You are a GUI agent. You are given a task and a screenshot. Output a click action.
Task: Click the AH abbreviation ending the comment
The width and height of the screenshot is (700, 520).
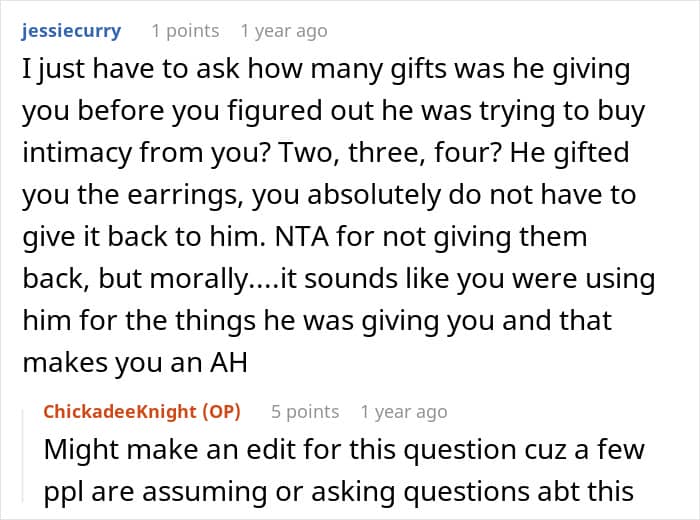tap(229, 362)
